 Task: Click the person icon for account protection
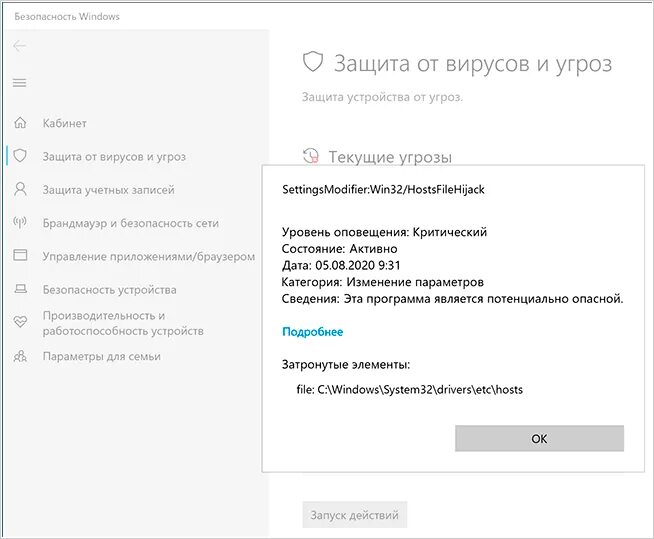(20, 189)
